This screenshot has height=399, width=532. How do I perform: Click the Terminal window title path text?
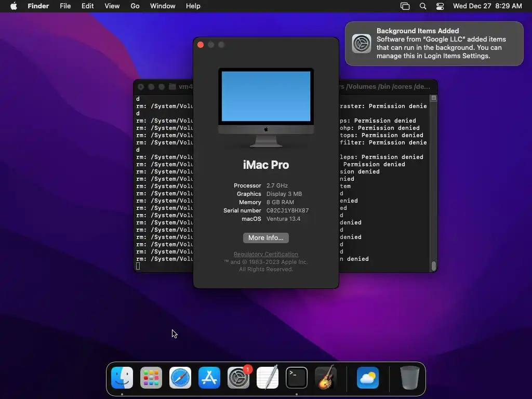[x=385, y=87]
